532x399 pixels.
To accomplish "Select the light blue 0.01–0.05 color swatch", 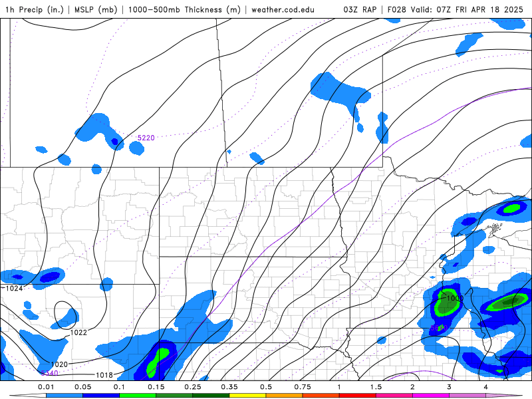I will 65,396.
